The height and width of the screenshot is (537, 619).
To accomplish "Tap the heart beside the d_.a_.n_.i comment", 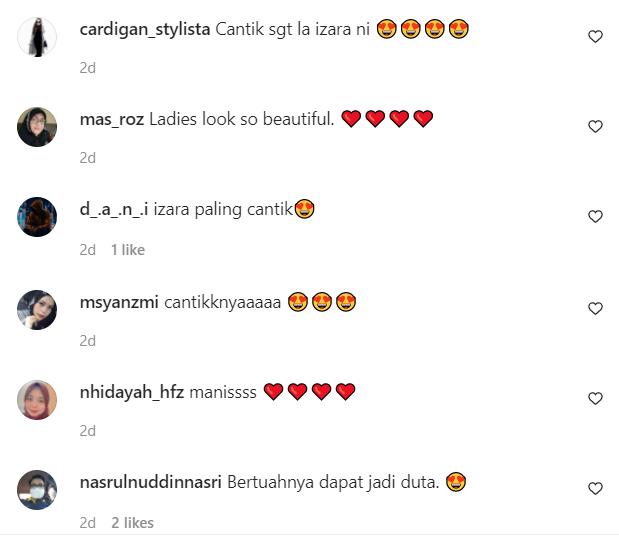I will (x=595, y=217).
